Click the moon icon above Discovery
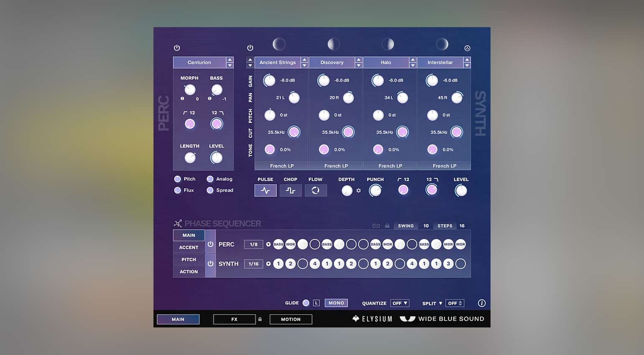 coord(333,44)
